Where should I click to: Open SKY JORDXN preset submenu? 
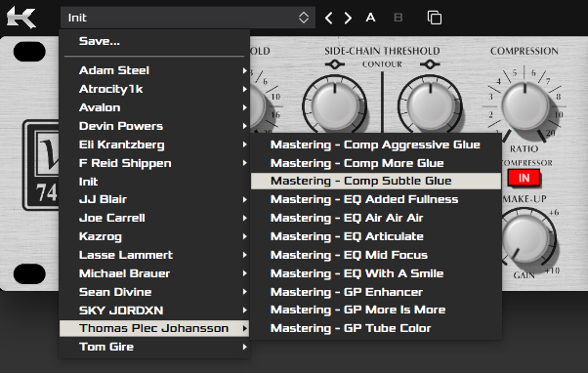[154, 311]
